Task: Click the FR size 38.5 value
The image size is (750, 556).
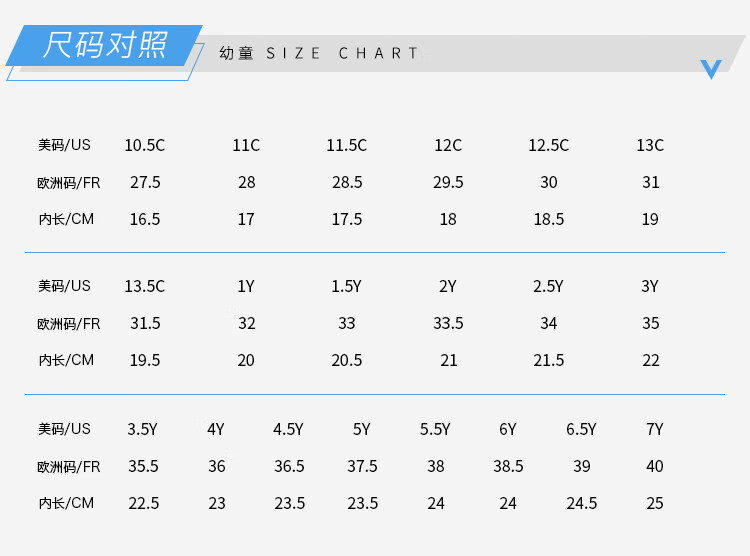Action: click(508, 466)
